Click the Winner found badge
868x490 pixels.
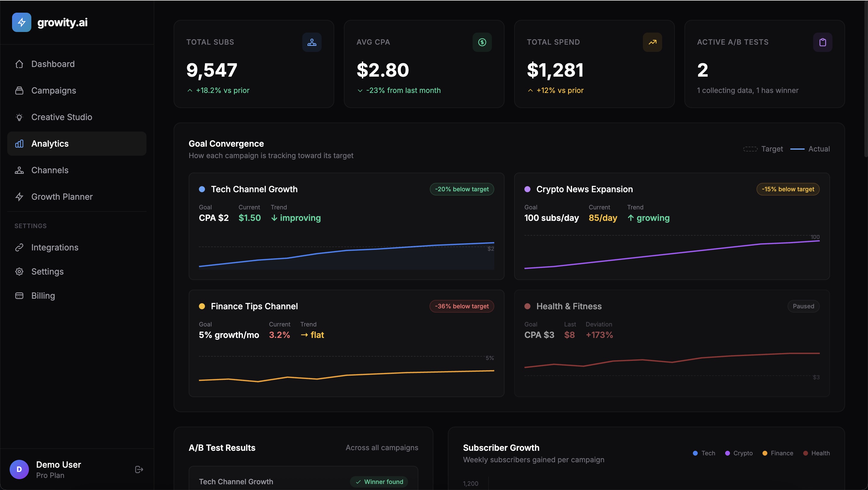click(379, 482)
